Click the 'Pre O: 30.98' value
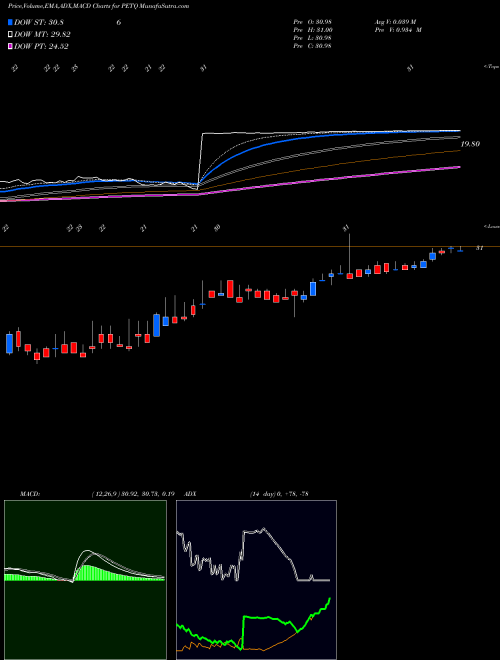Screen dimensions: 500x660 (313, 22)
